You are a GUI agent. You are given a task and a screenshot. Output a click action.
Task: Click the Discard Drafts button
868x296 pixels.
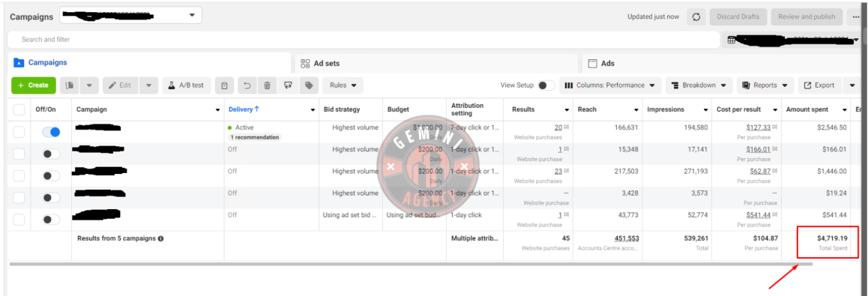pos(738,16)
